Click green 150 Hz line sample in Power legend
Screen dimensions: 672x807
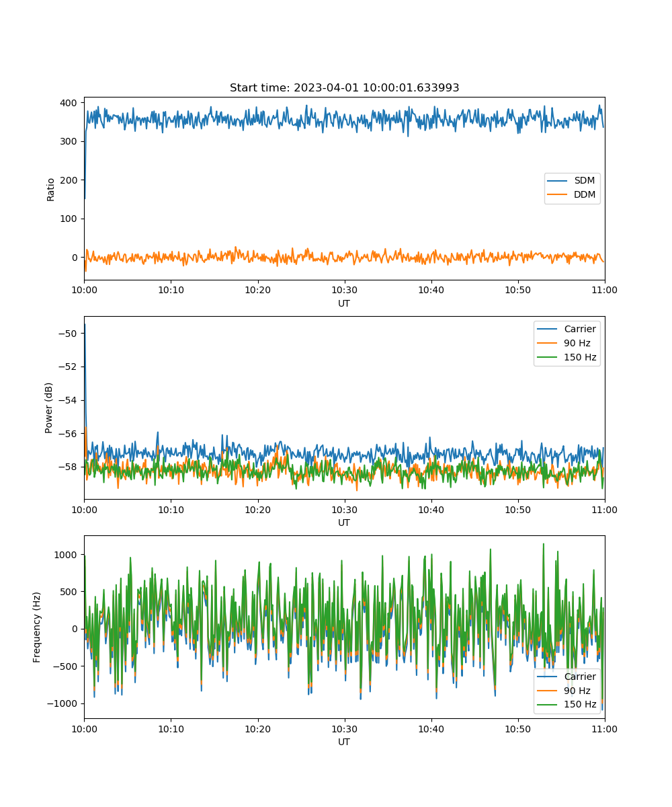[x=548, y=357]
